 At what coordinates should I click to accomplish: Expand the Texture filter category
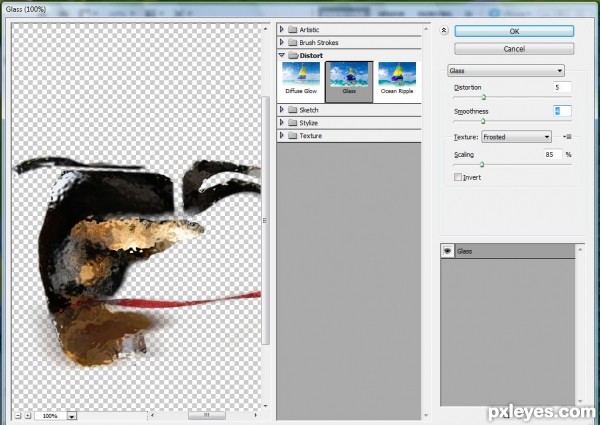[x=282, y=135]
